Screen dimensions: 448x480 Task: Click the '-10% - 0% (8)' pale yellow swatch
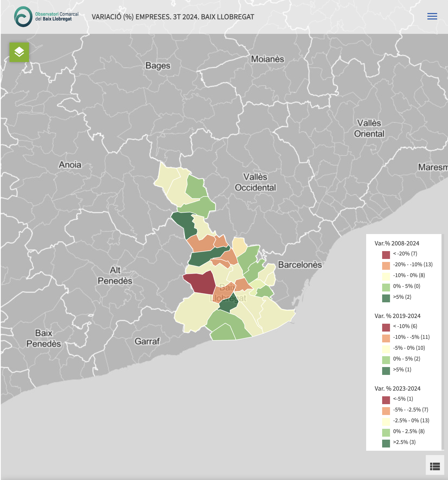click(x=386, y=276)
